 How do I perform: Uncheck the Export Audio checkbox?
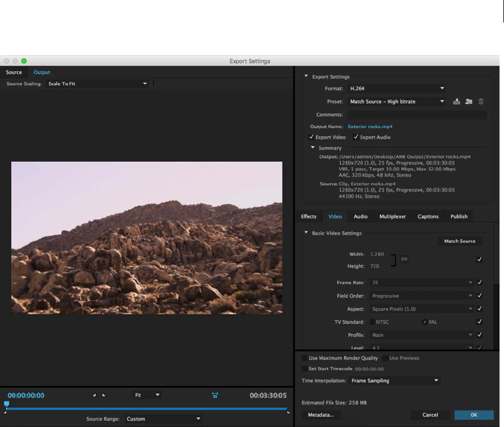[x=356, y=137]
